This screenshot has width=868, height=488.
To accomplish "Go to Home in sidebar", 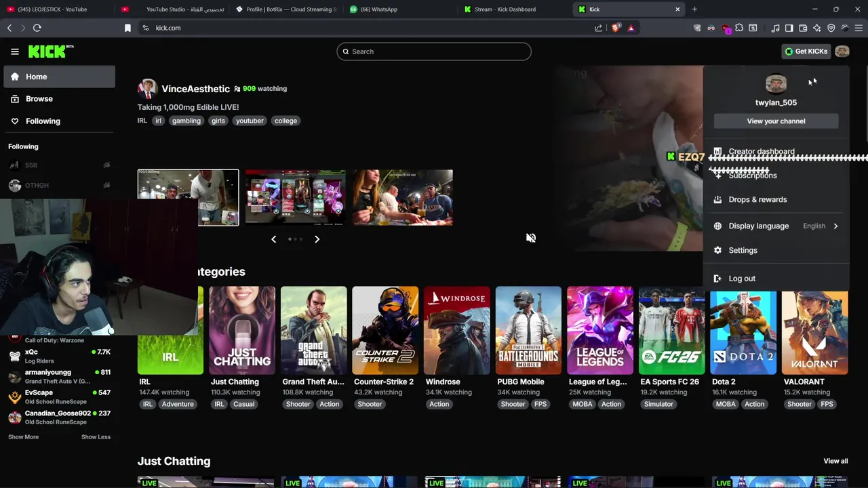I will [x=60, y=77].
